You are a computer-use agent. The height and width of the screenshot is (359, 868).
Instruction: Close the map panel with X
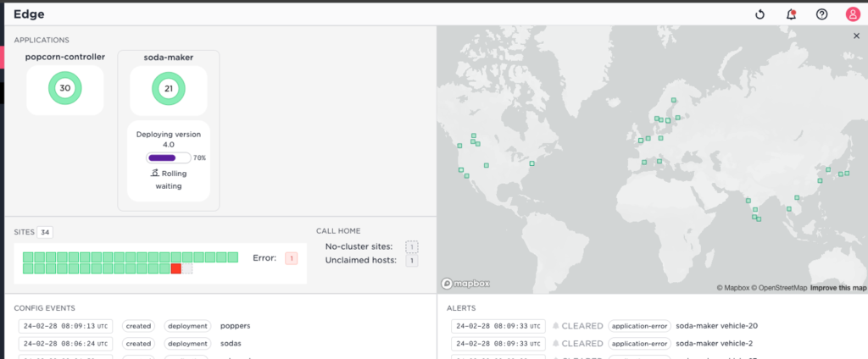pyautogui.click(x=856, y=36)
